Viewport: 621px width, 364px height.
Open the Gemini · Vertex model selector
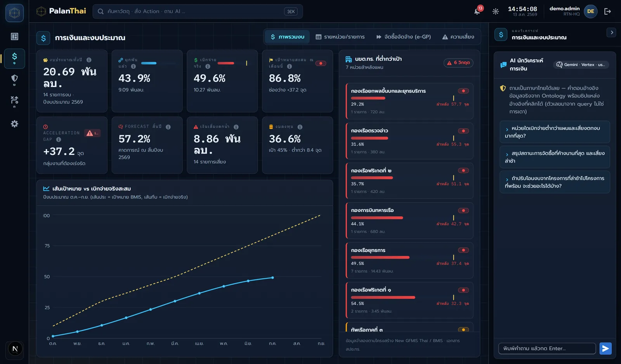(581, 65)
